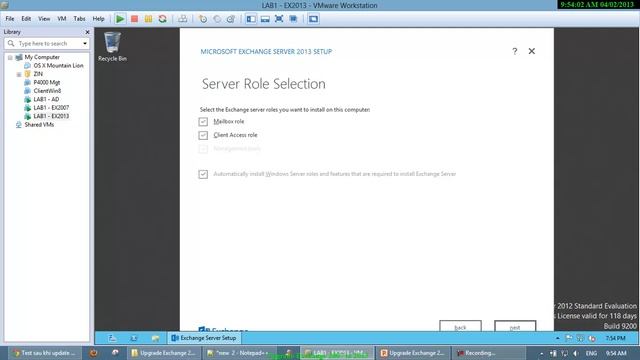
Task: Click the revert to snapshot icon
Action: click(217, 19)
